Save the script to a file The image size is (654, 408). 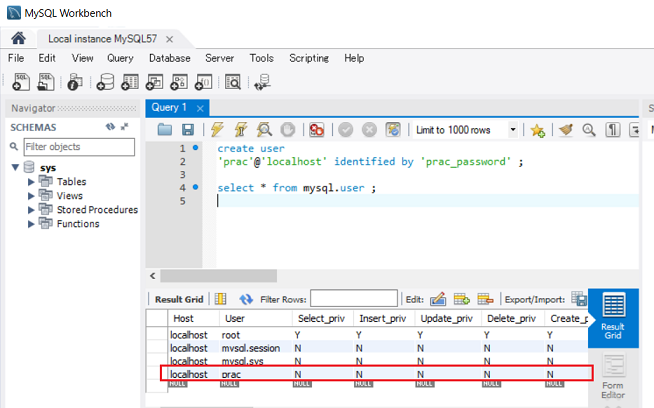188,130
